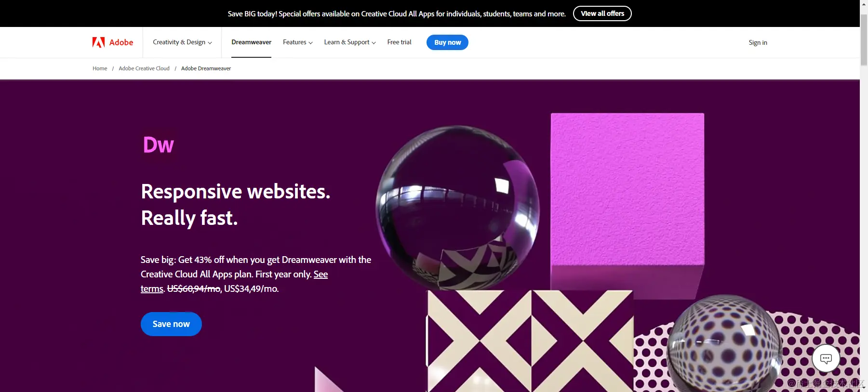Image resolution: width=868 pixels, height=392 pixels.
Task: Select the Dreamweaver tab
Action: point(251,42)
